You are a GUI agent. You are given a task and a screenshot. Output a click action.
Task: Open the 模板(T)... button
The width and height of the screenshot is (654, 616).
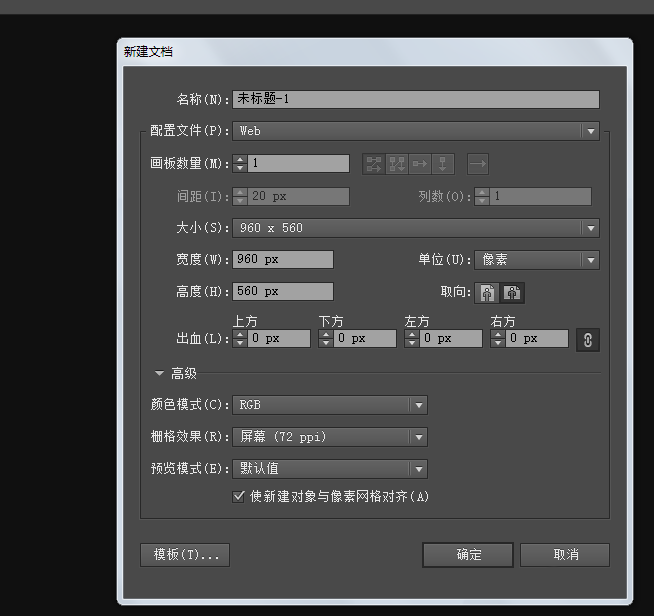tap(185, 555)
